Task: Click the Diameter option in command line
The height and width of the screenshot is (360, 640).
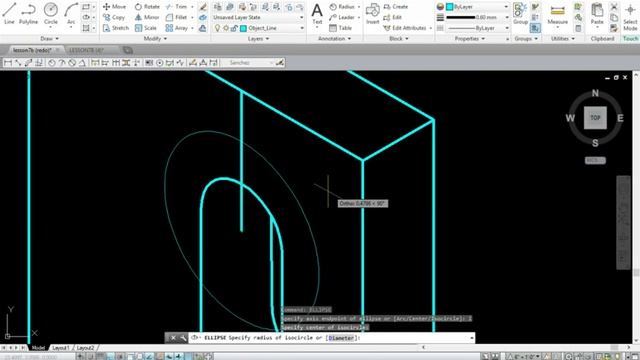Action: pyautogui.click(x=341, y=338)
